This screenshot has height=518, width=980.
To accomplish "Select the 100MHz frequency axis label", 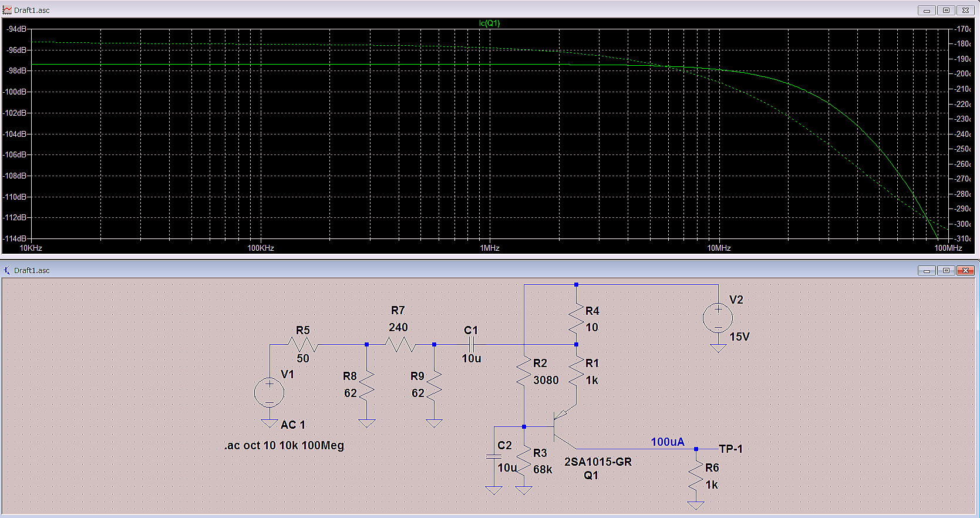I will click(948, 248).
